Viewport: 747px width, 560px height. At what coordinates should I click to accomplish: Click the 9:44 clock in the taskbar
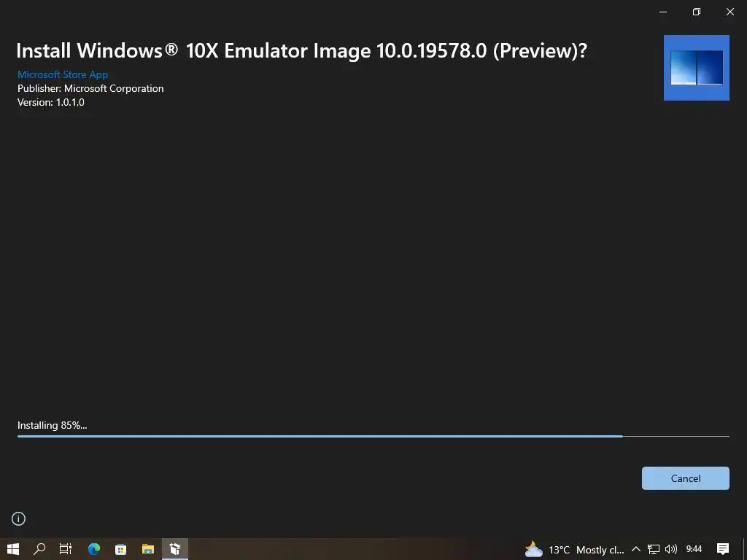coord(694,549)
